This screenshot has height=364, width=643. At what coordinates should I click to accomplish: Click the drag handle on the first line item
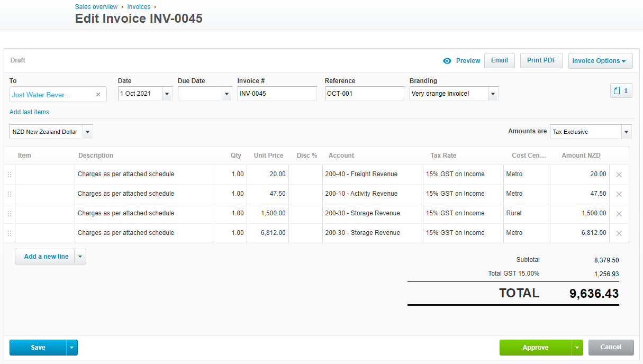(x=9, y=174)
